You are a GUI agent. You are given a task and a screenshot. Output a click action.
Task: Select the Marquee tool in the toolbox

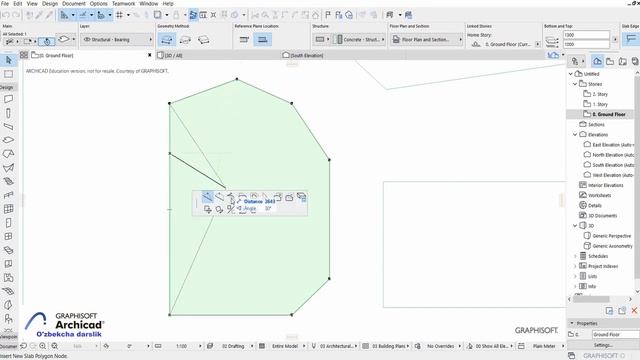8,74
